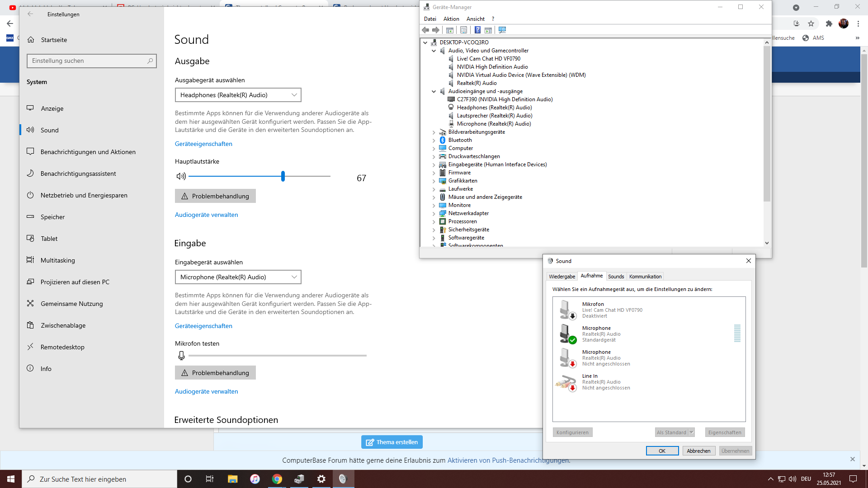Expand the Netzwerkadapter tree item

434,213
